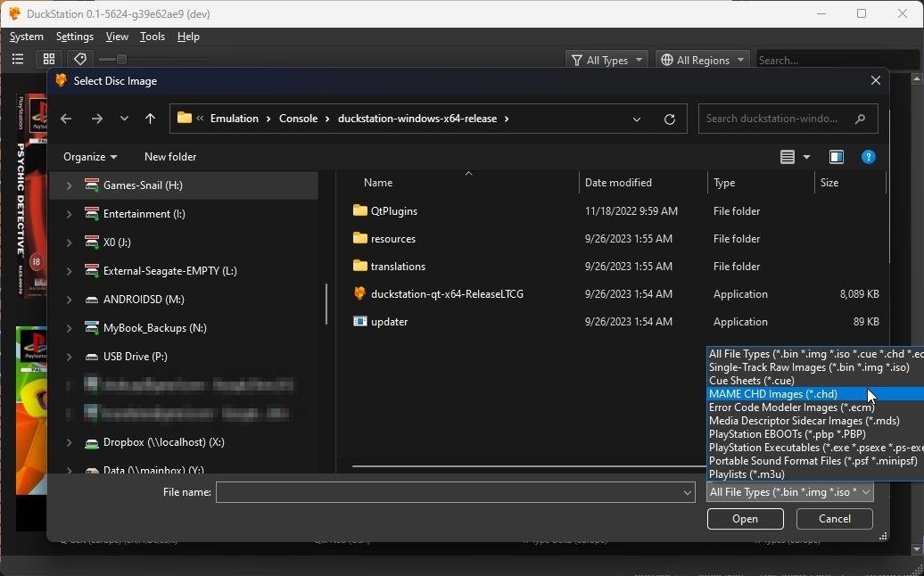
Task: Switch to list view in DuckStation toolbar
Action: point(18,59)
